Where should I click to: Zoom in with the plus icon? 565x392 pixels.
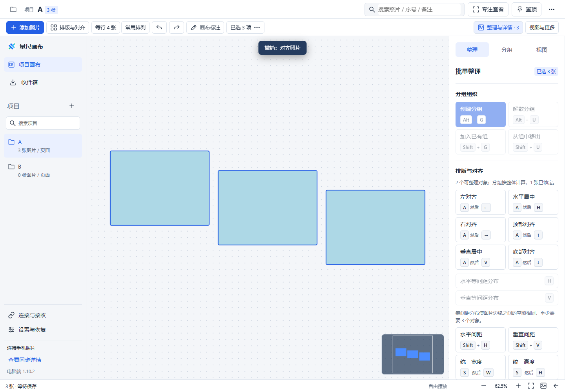pos(518,386)
